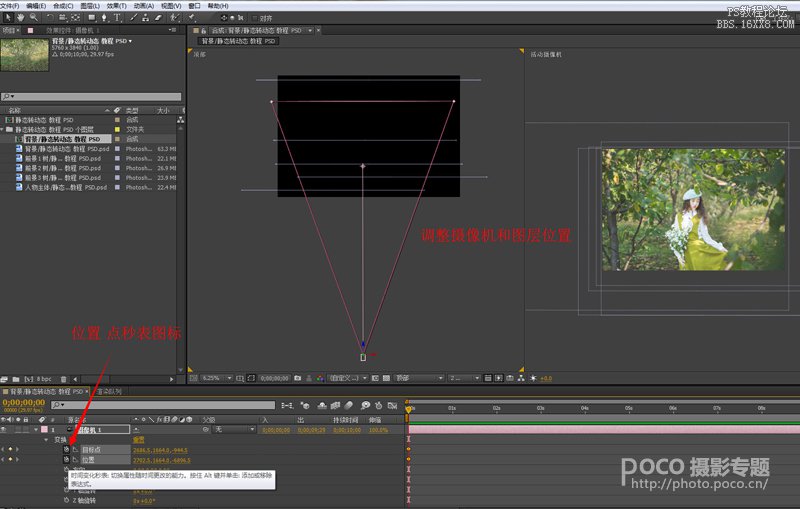Click camera layer pink label color swatch
Screen dimensions: 800x509
coord(44,429)
